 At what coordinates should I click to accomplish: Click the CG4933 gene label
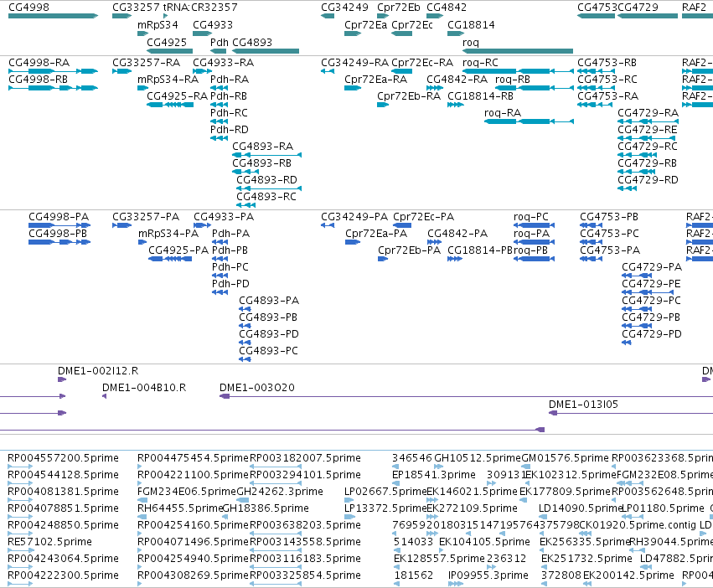click(212, 24)
